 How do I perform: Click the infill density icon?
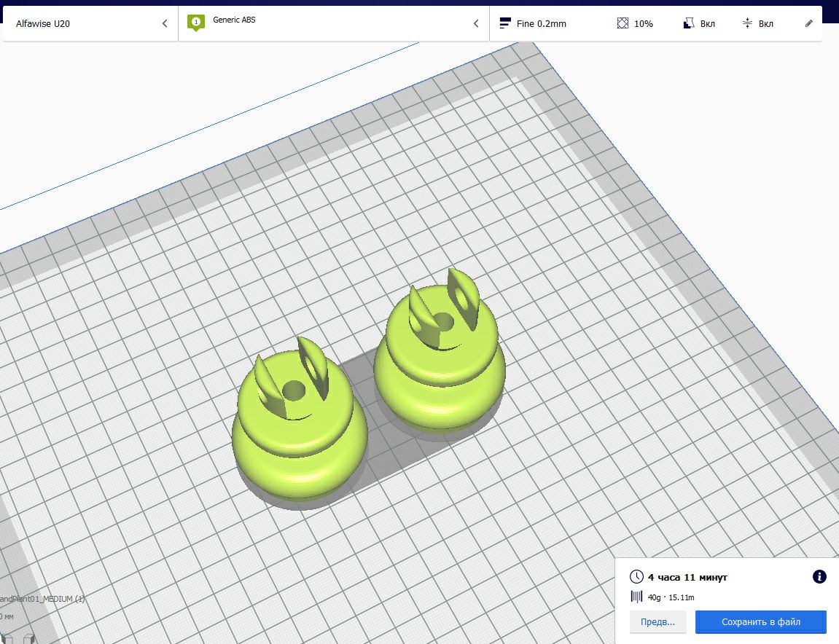point(623,23)
